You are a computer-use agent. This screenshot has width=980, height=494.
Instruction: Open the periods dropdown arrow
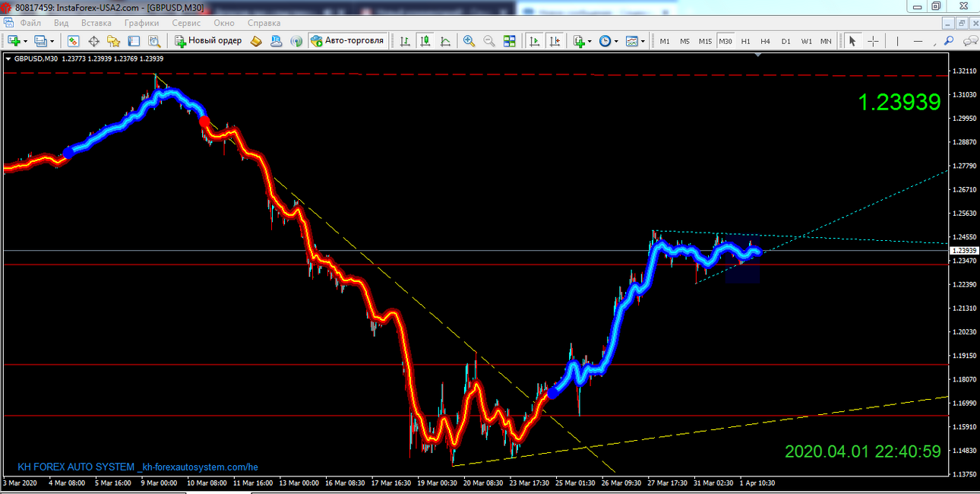click(616, 41)
